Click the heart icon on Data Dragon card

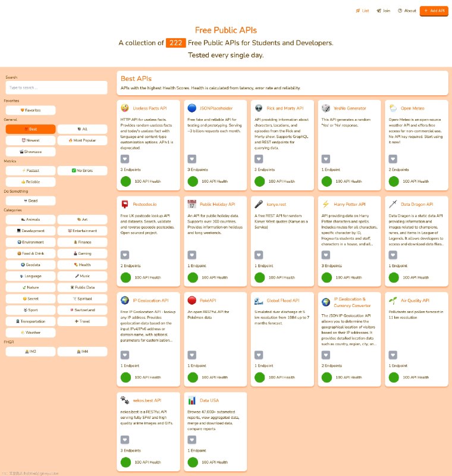pyautogui.click(x=393, y=255)
